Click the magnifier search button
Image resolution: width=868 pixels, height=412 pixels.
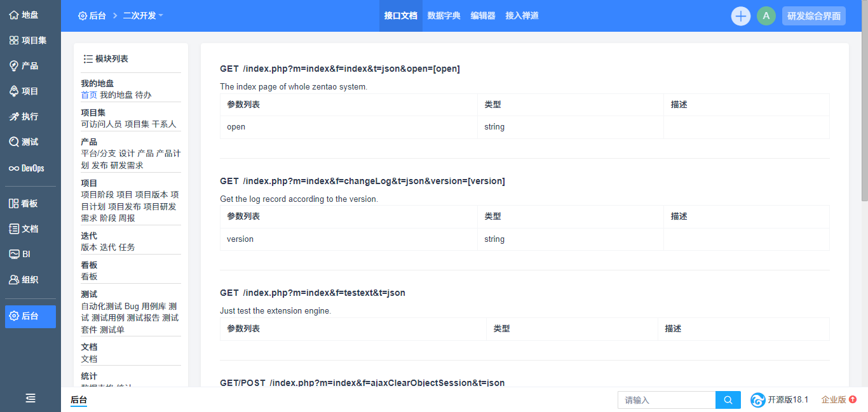tap(728, 400)
